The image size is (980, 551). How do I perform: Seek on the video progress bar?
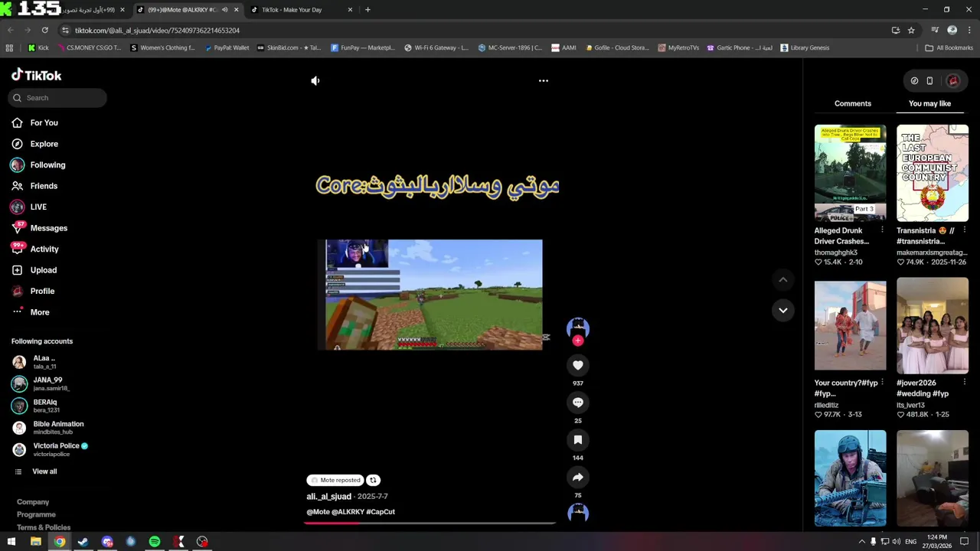tap(430, 523)
